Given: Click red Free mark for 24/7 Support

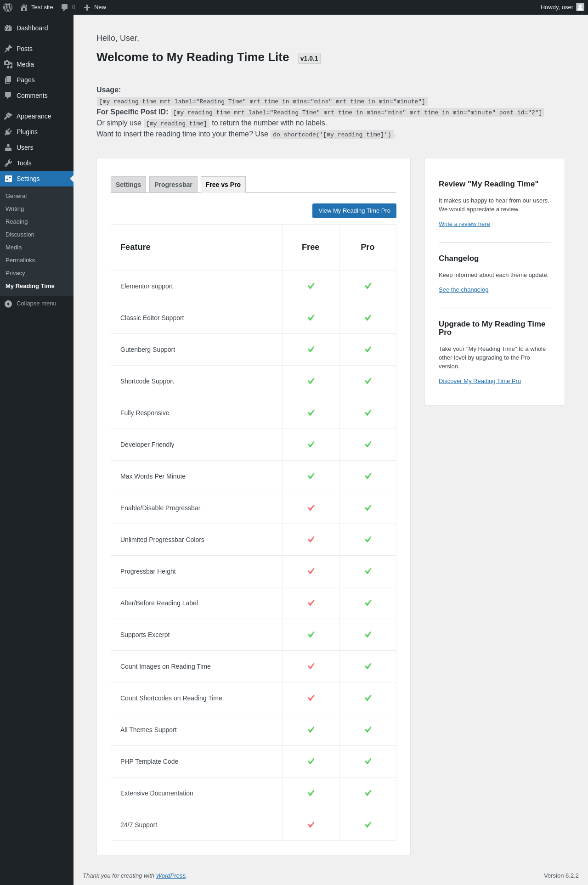Looking at the screenshot, I should pos(311,825).
